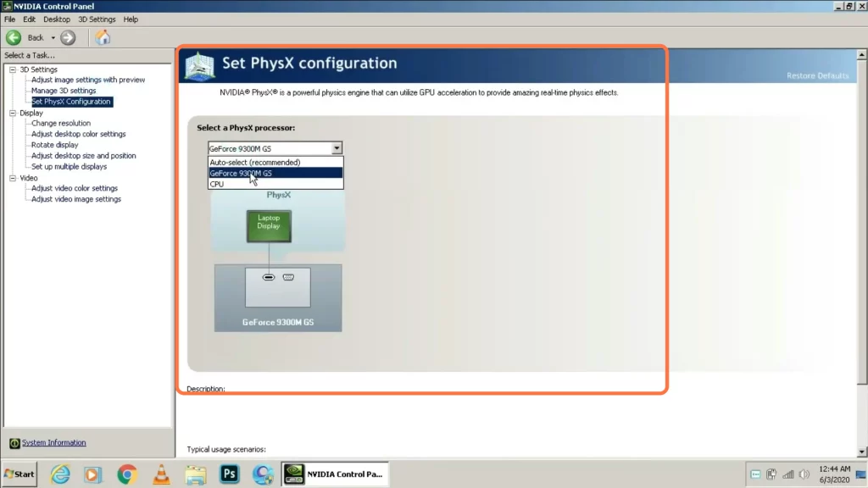Screen dimensions: 868x488
Task: Open Set up multiple displays
Action: click(x=70, y=167)
